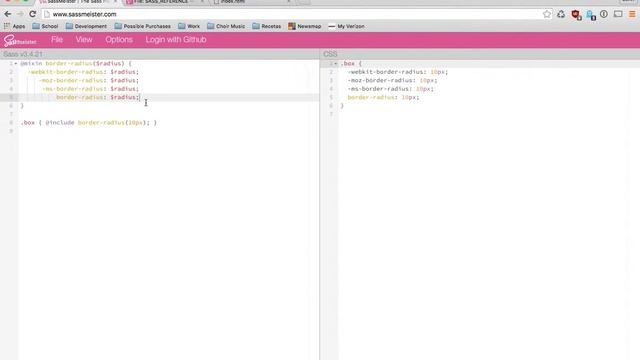Click the page icon in address bar
Viewport: 640px width, 360px height.
tap(47, 14)
